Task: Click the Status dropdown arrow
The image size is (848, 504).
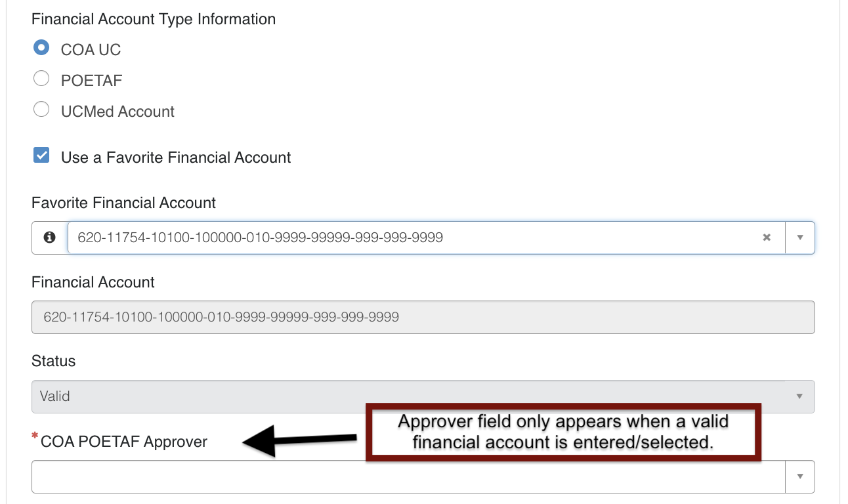Action: pyautogui.click(x=799, y=396)
